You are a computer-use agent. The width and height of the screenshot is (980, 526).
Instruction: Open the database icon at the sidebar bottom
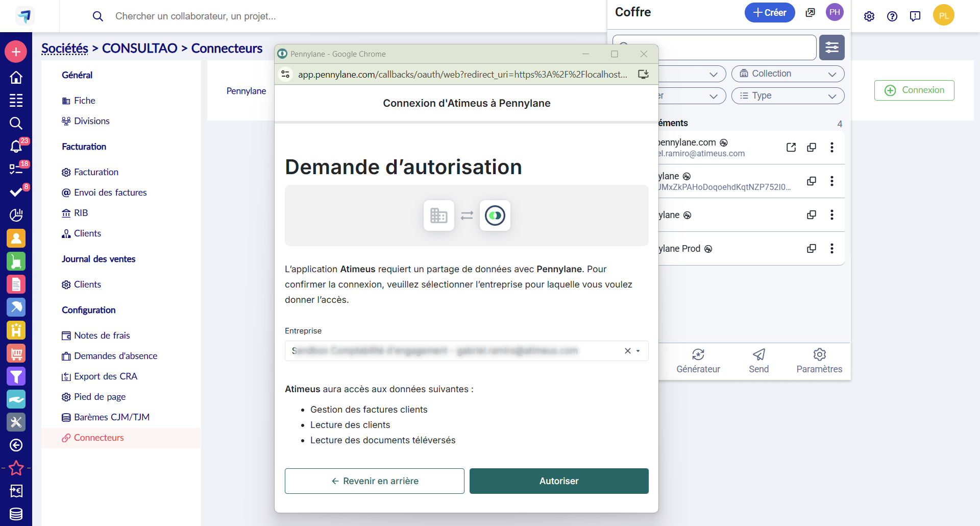16,514
